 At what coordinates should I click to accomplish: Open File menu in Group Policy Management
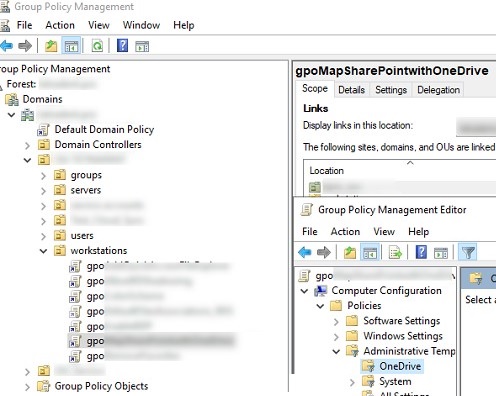click(24, 25)
